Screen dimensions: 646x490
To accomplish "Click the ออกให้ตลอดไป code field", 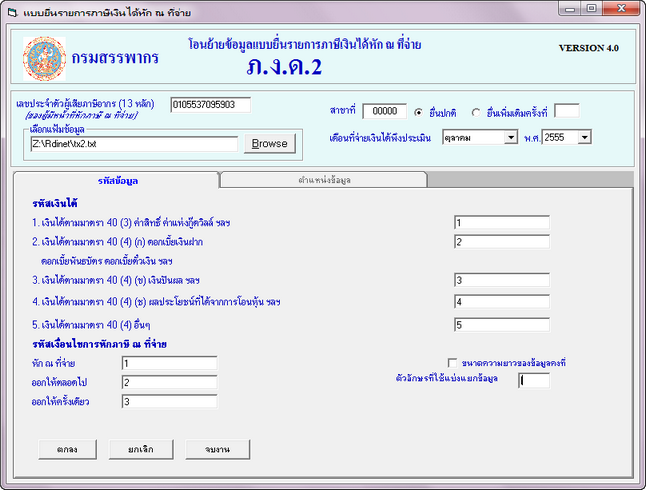I will point(169,382).
